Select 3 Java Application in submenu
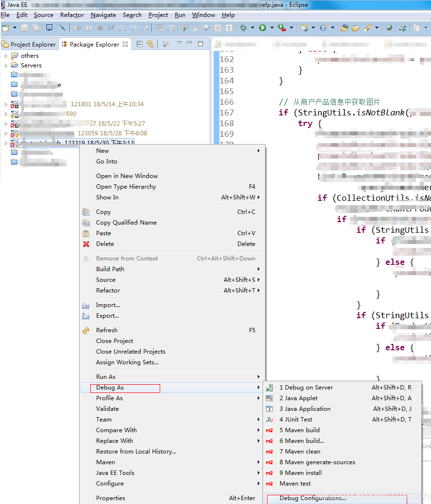 343,409
